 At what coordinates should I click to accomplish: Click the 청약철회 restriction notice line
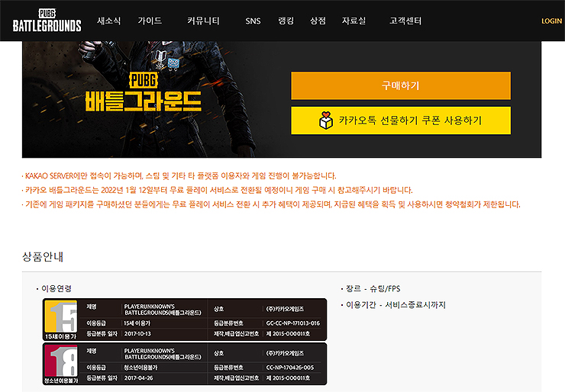coord(271,204)
